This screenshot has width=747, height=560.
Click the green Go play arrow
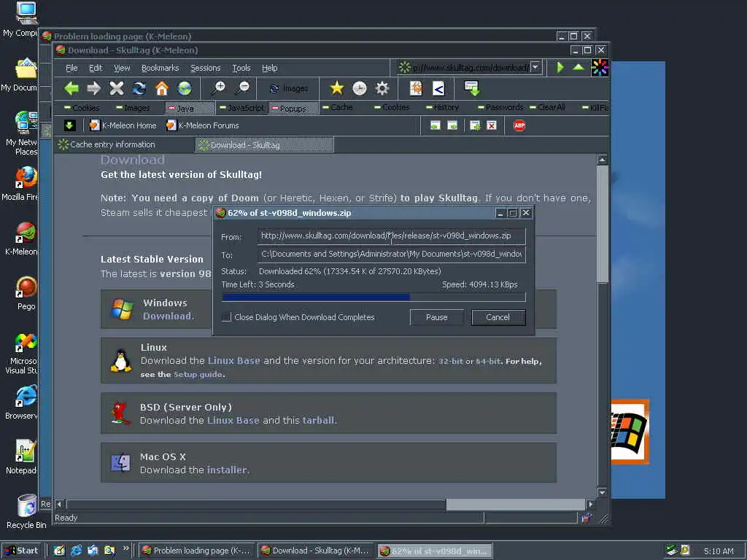pos(560,68)
